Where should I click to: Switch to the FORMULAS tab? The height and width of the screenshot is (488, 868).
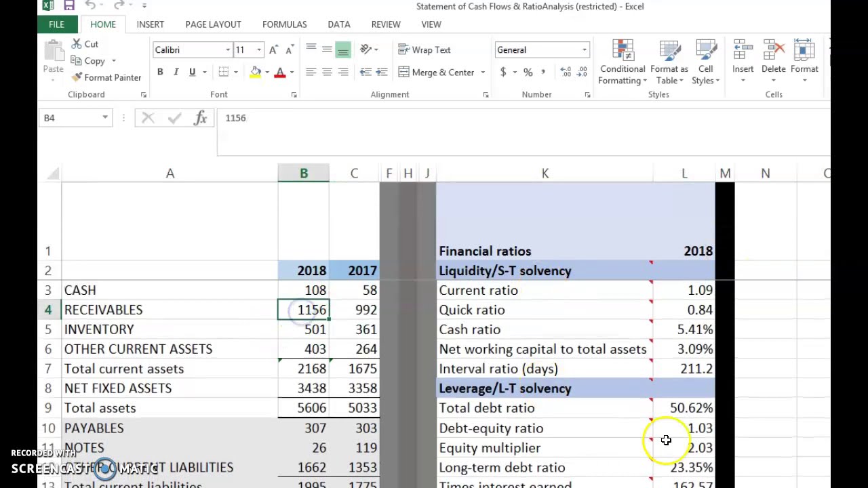pos(284,24)
